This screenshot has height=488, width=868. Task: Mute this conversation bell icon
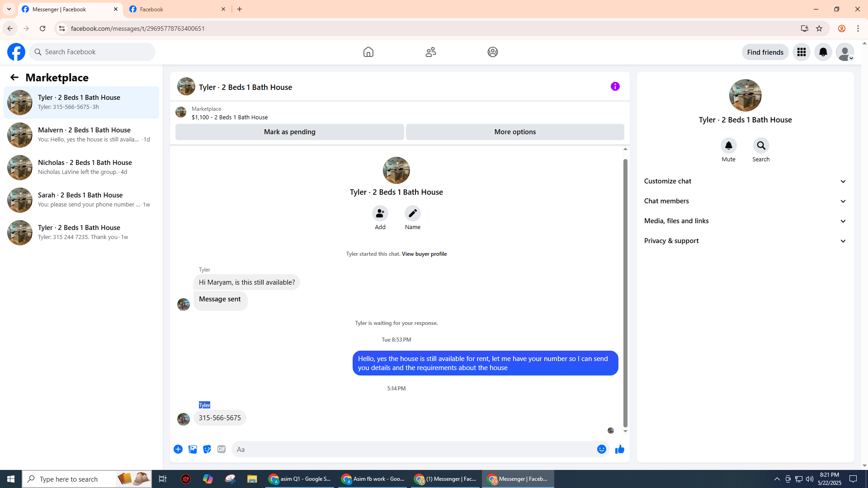(x=728, y=145)
